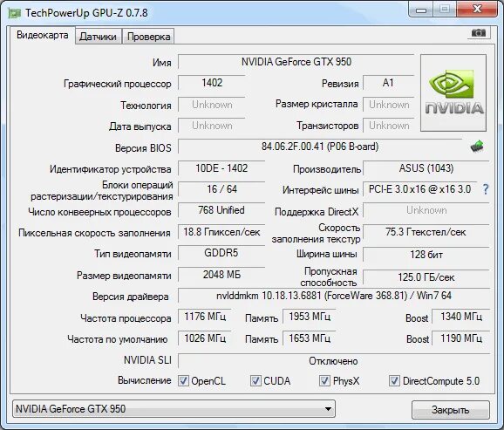Click the 2048 МБ memory size

[x=221, y=275]
